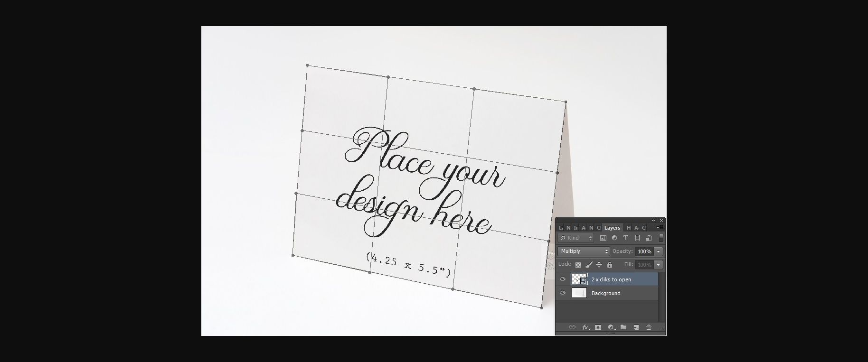Click the Layers panel vertical scrollbar
Viewport: 868px width, 362px height.
coord(661,297)
